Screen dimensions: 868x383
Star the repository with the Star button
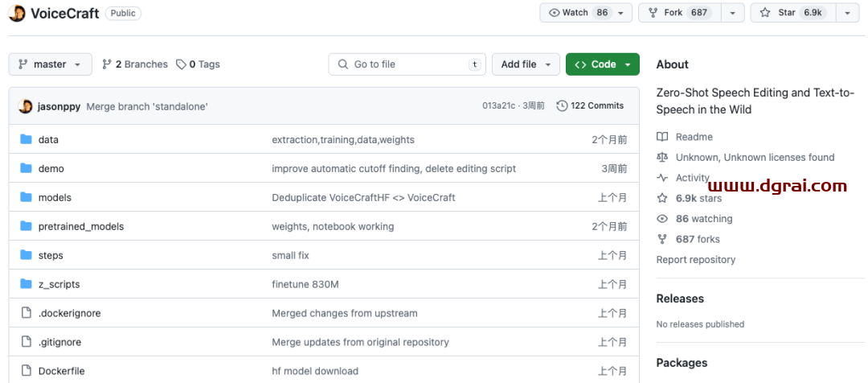point(793,13)
